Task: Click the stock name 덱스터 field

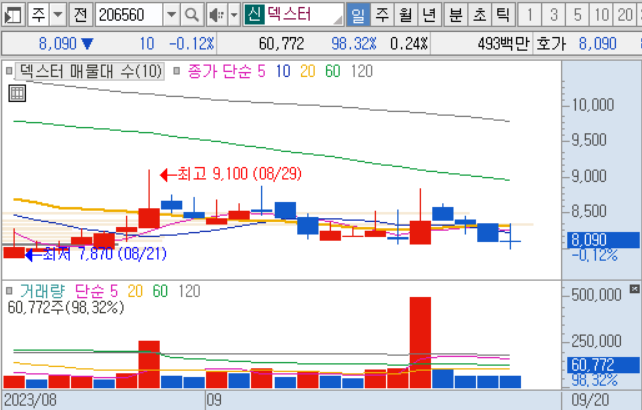Action: point(303,15)
